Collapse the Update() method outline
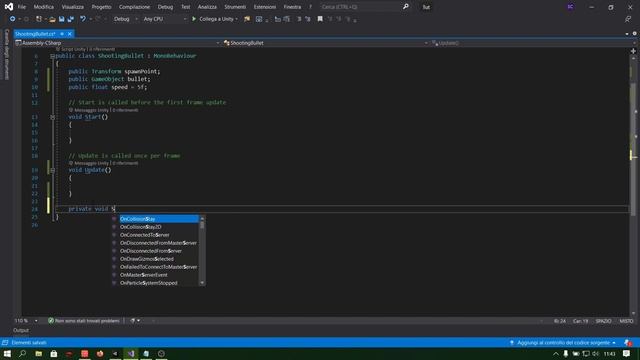This screenshot has width=640, height=360. tap(52, 170)
